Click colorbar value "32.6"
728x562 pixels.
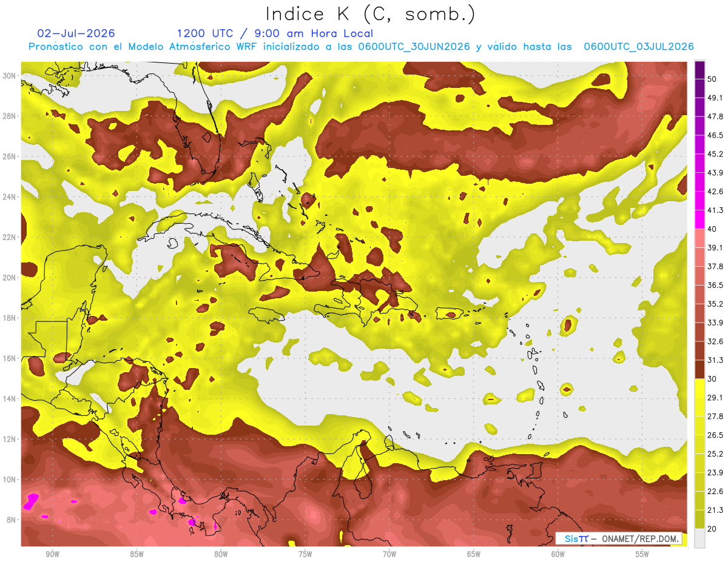(715, 341)
